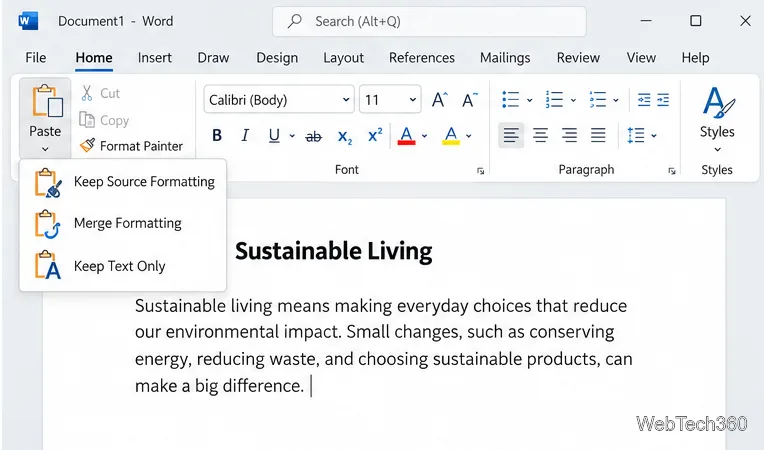Choose Merge Formatting paste option
This screenshot has height=450, width=764.
pos(123,224)
